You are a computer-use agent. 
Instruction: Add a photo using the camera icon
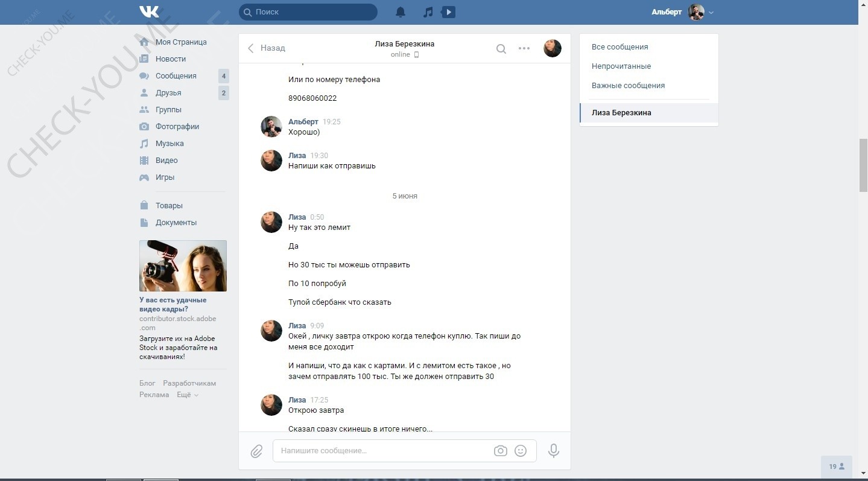tap(500, 451)
